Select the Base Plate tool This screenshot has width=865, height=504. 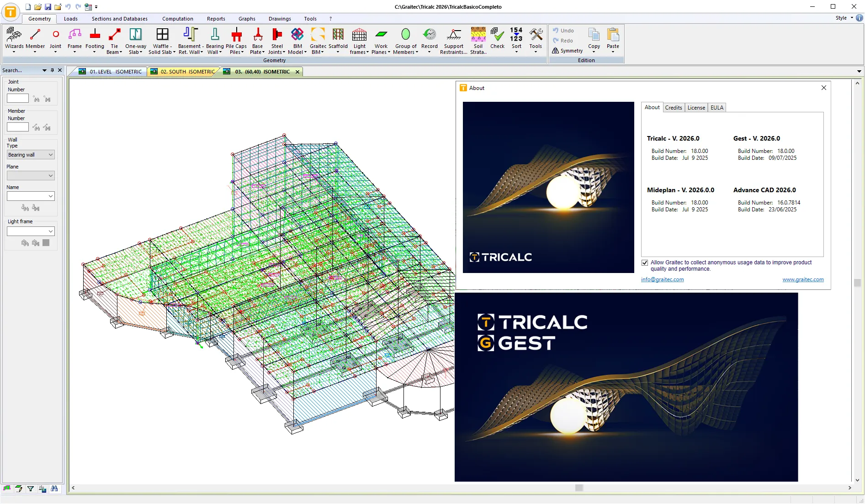pos(257,40)
